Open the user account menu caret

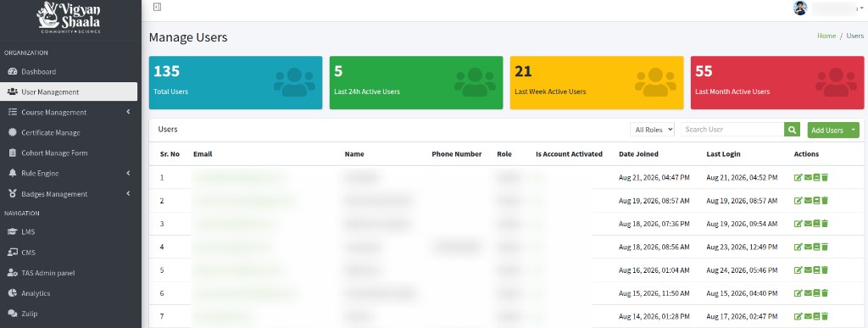(x=862, y=8)
